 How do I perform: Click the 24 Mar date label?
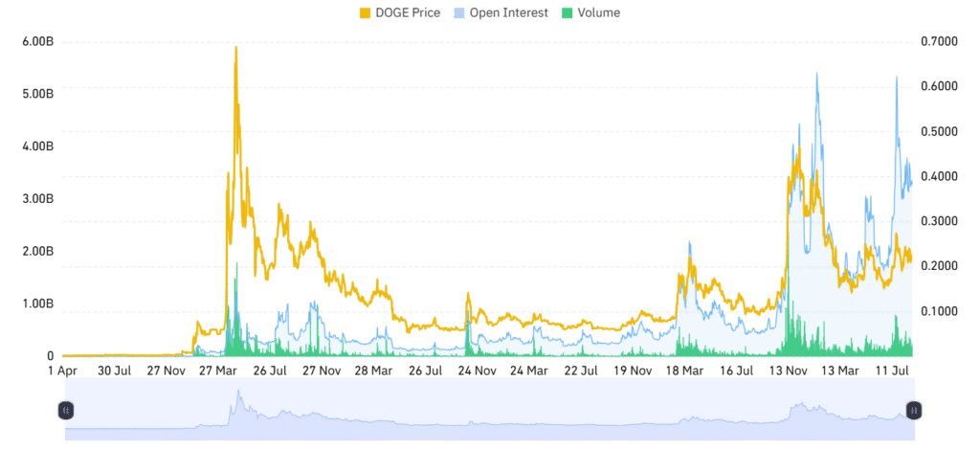coord(529,371)
